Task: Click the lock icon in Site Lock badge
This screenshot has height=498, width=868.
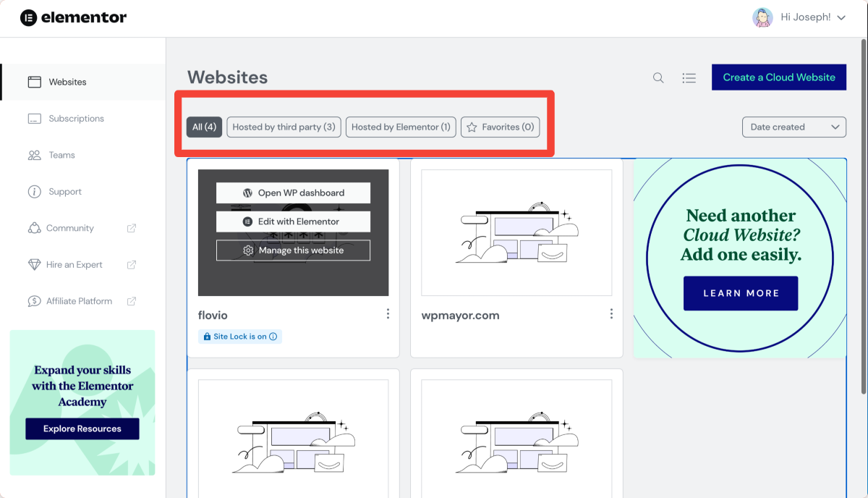Action: coord(207,337)
